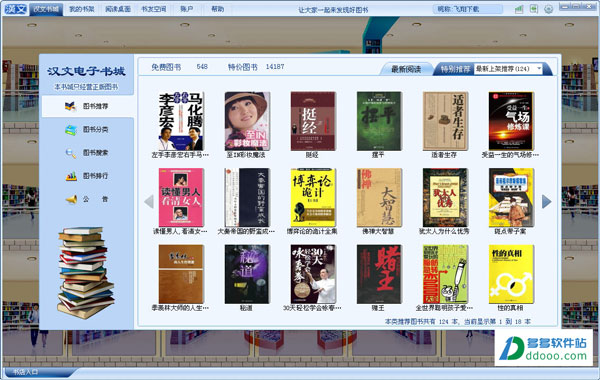
Task: Click the title text 赌王
Action: (378, 308)
